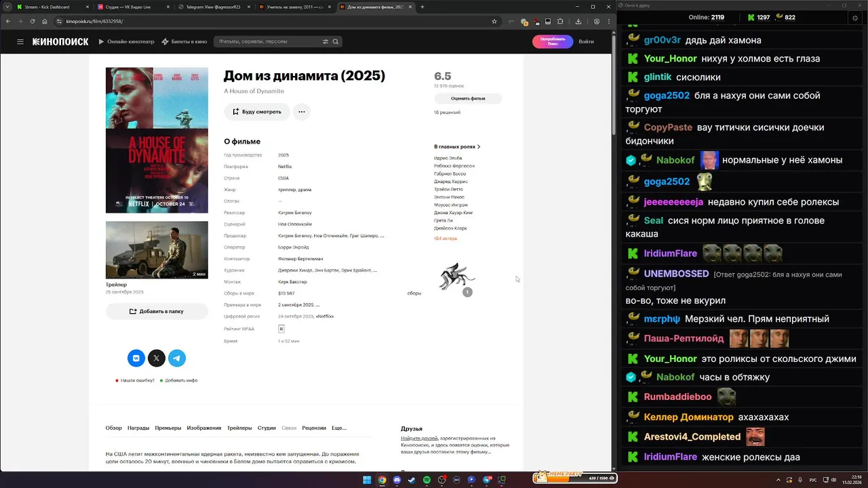Open the chat window settings icon by Online count

point(854,18)
